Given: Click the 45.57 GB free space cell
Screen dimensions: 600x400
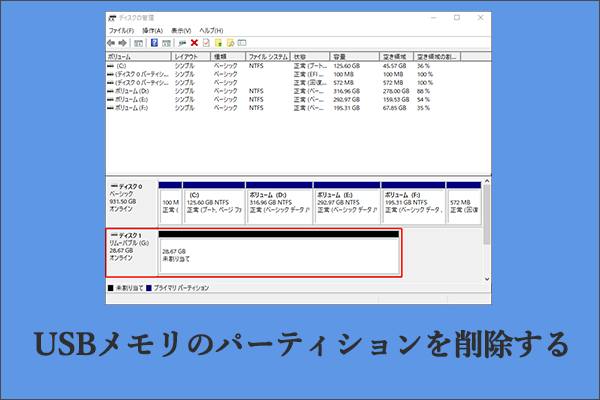Looking at the screenshot, I should [x=395, y=66].
